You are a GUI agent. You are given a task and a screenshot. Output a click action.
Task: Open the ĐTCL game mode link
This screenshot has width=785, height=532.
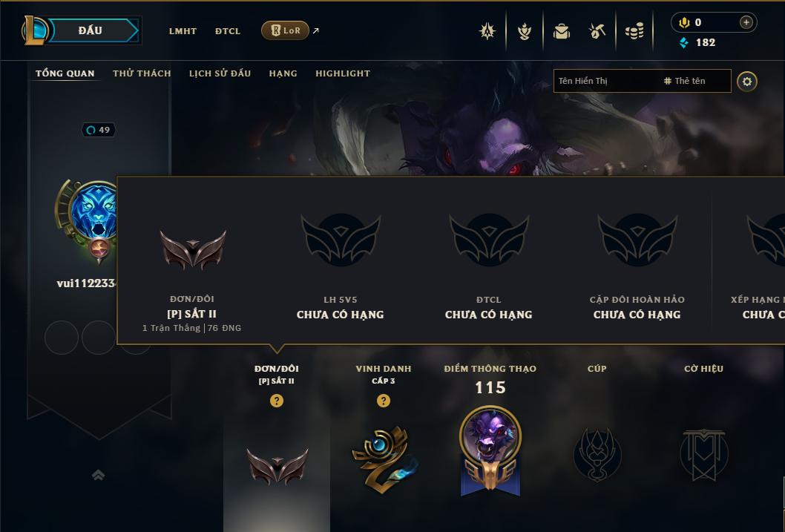coord(228,31)
